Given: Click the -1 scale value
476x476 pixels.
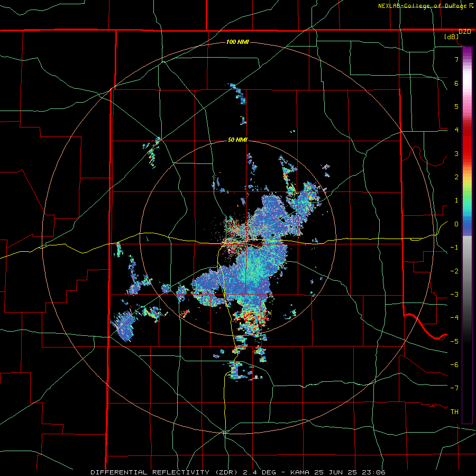Looking at the screenshot, I should tap(454, 248).
